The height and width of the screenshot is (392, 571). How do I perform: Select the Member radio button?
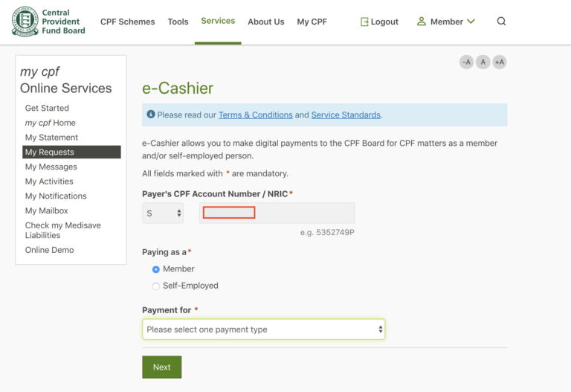pyautogui.click(x=156, y=269)
